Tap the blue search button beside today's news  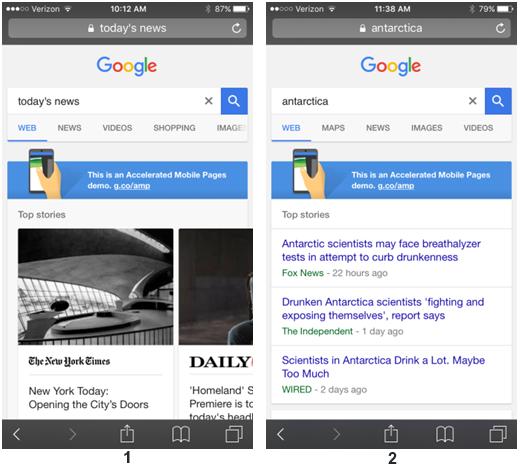(x=234, y=101)
